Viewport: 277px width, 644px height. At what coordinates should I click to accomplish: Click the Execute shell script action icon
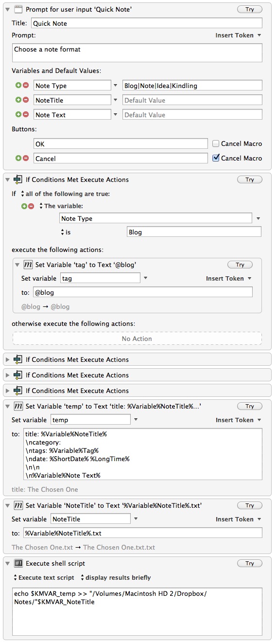(x=18, y=563)
